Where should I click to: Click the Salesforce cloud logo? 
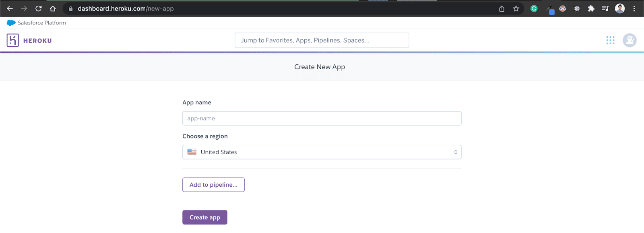point(11,23)
